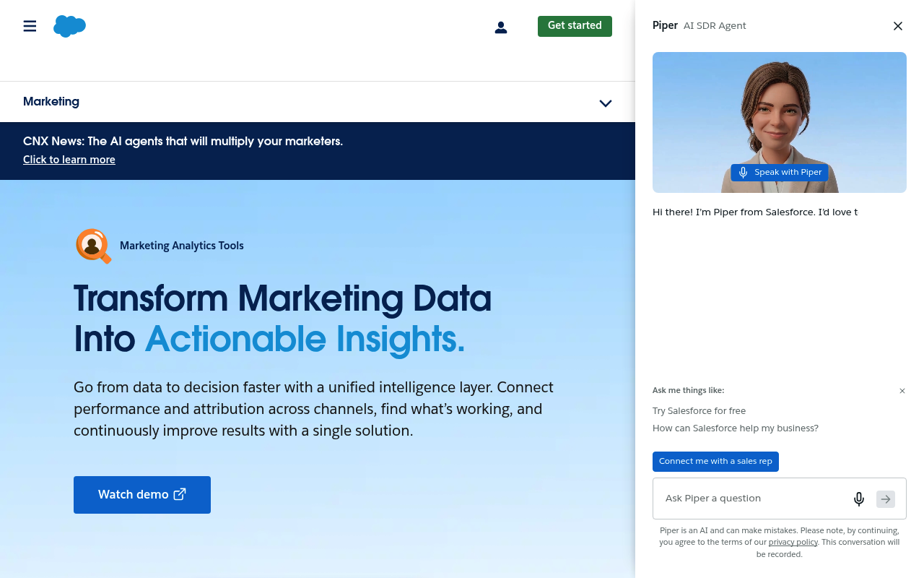Screen dimensions: 924x578
Task: Click the Piper AI SDR Agent title
Action: [699, 25]
